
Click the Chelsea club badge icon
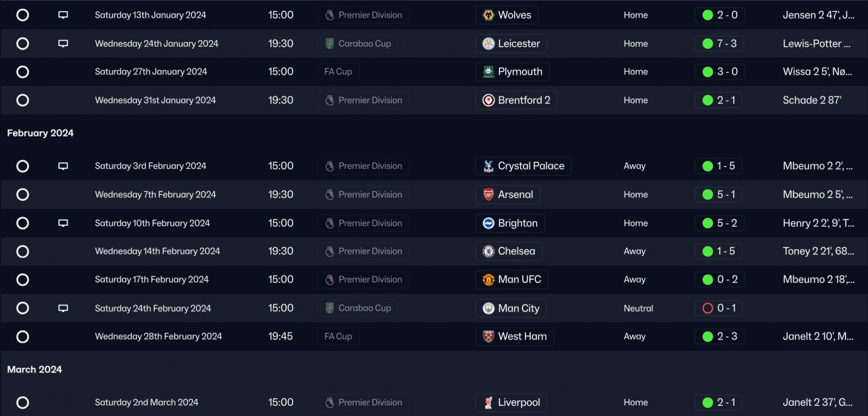click(488, 251)
